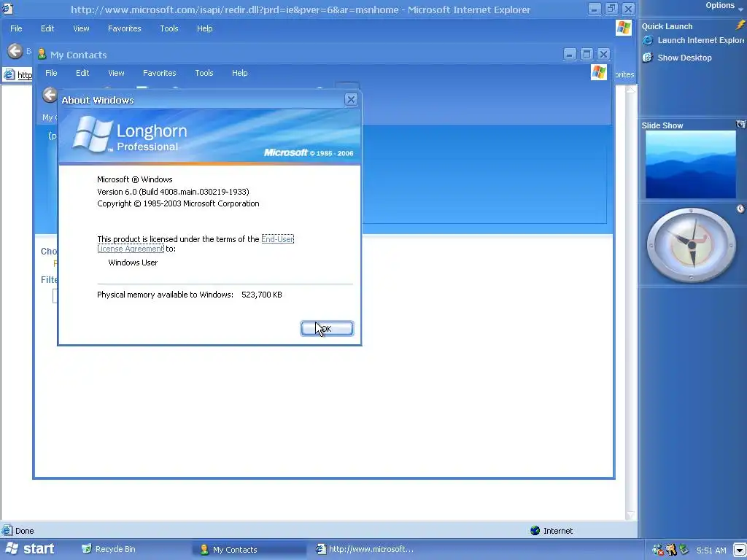
Task: Click the keys tray icon
Action: point(671,550)
